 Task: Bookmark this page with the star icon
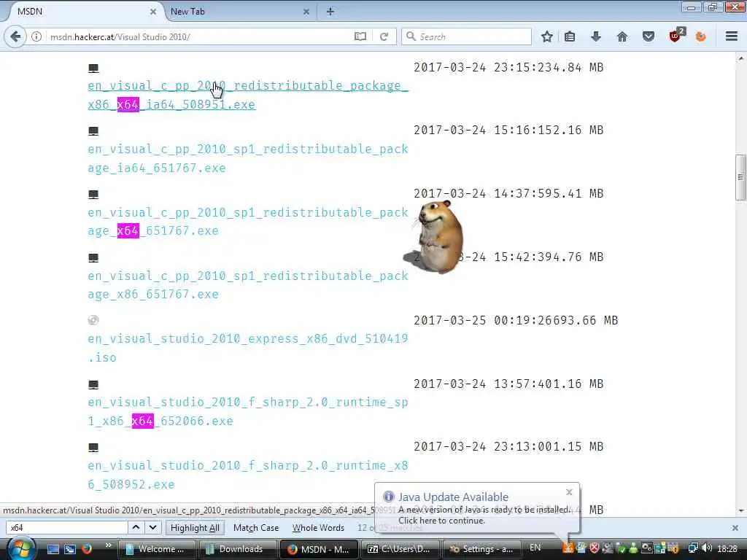(x=547, y=36)
